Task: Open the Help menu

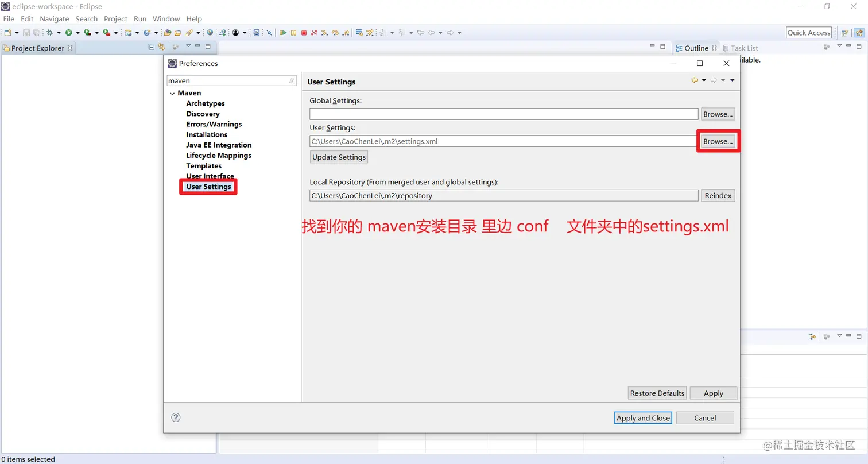Action: click(195, 18)
